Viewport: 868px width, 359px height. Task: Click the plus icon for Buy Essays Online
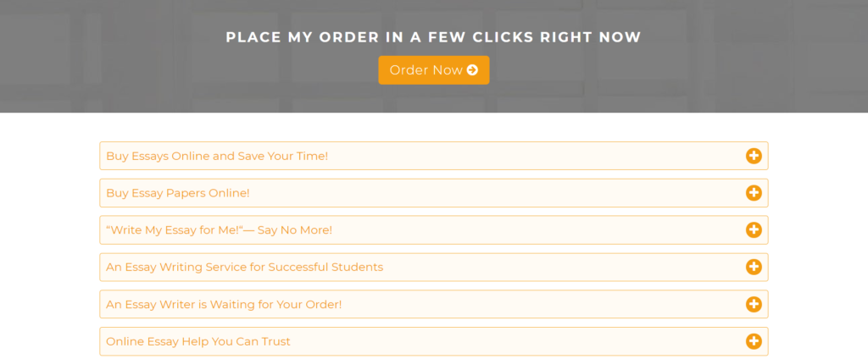(x=754, y=156)
